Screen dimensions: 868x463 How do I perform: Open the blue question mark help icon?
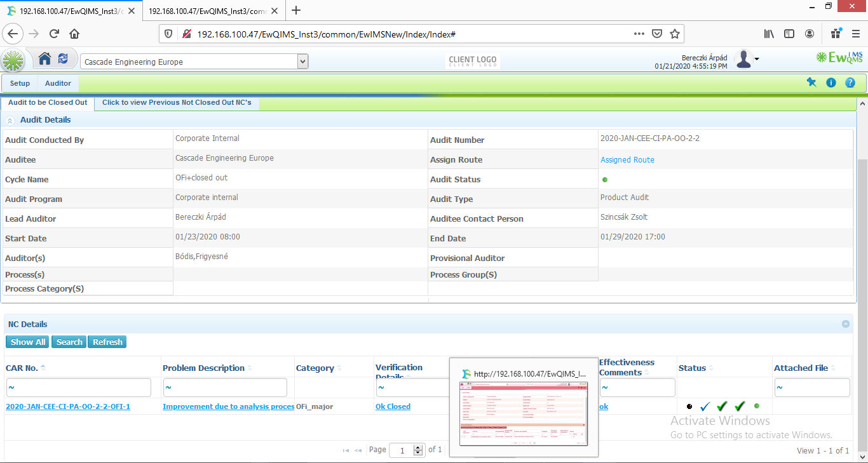[850, 83]
